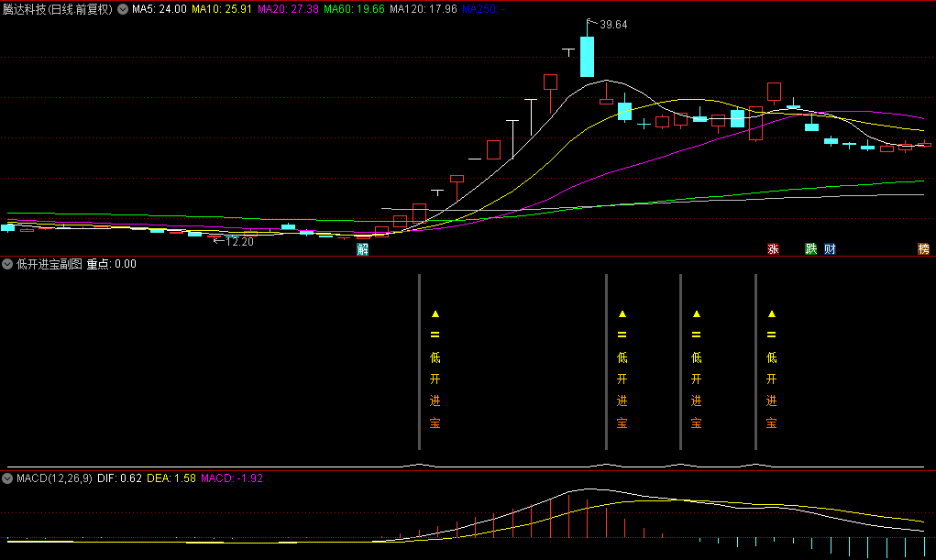Image resolution: width=936 pixels, height=560 pixels.
Task: Click the MA60: 19.66 label
Action: click(354, 9)
